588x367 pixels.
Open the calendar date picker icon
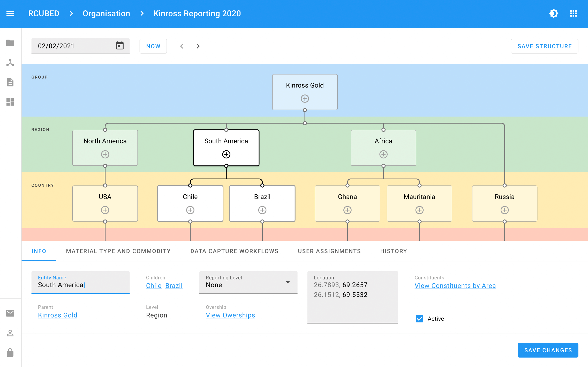(120, 46)
